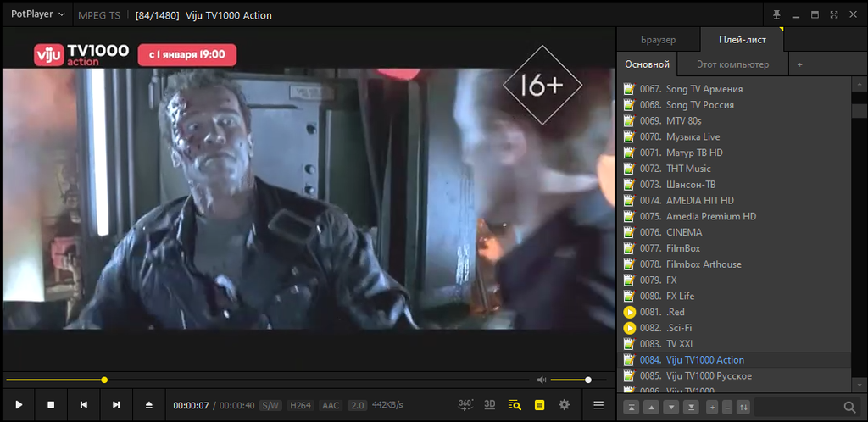Stop playback with the Stop button
Viewport: 868px width, 422px height.
[x=51, y=405]
